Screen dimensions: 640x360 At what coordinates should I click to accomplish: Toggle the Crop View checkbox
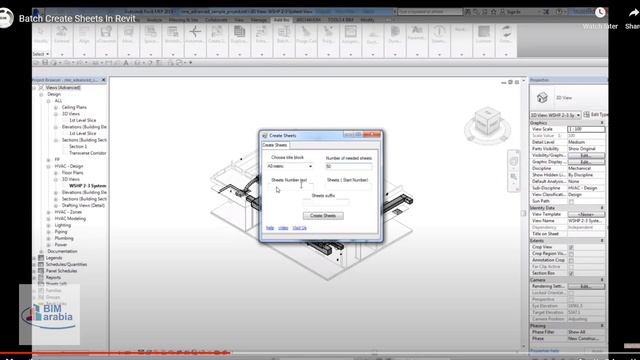click(x=571, y=247)
